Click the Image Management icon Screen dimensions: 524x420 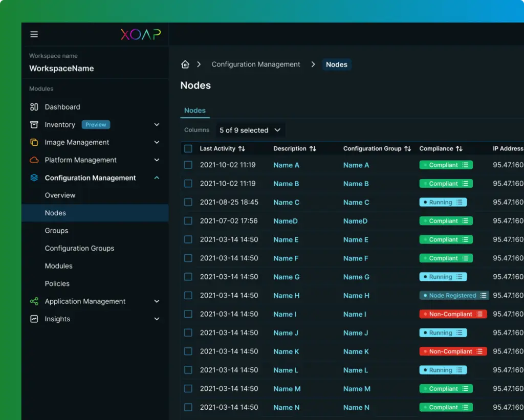34,142
